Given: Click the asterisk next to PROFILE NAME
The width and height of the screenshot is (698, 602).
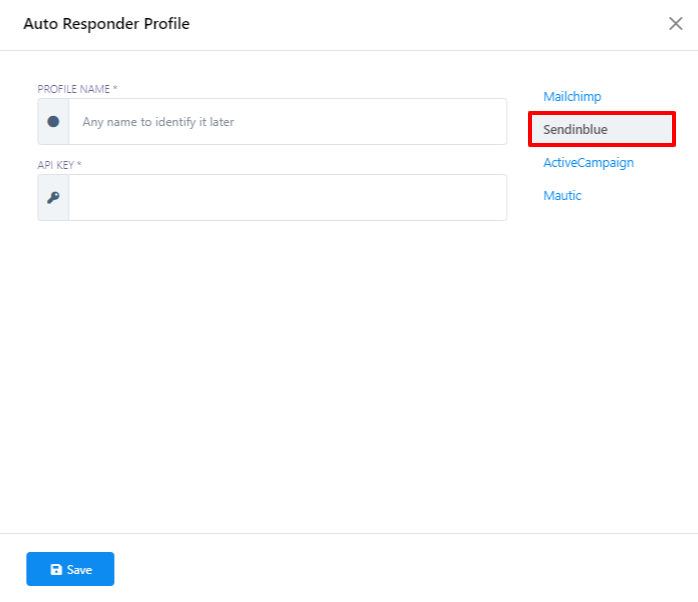Looking at the screenshot, I should click(x=115, y=88).
